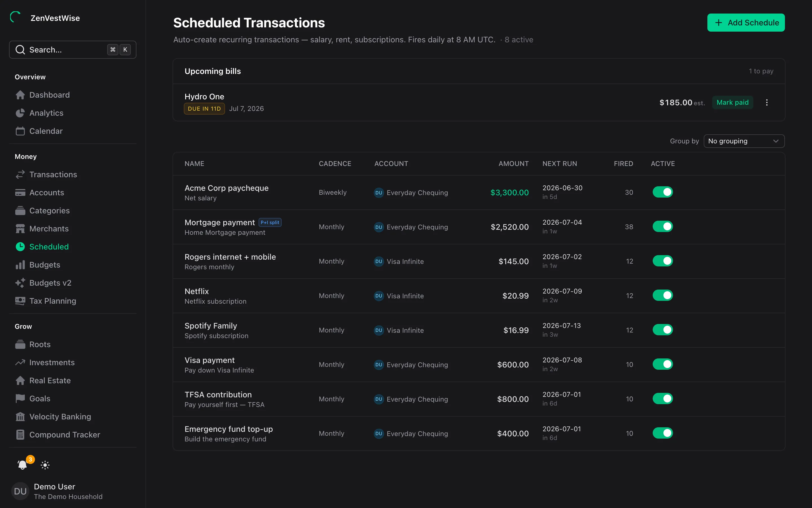Open Tax Planning page
This screenshot has height=508, width=812.
pyautogui.click(x=72, y=301)
